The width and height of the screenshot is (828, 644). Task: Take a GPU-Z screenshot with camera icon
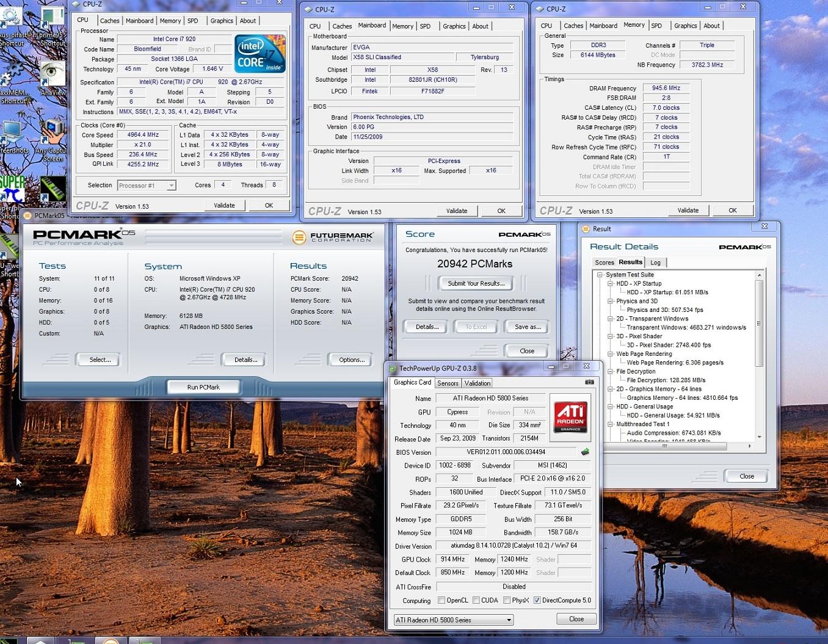pyautogui.click(x=589, y=382)
